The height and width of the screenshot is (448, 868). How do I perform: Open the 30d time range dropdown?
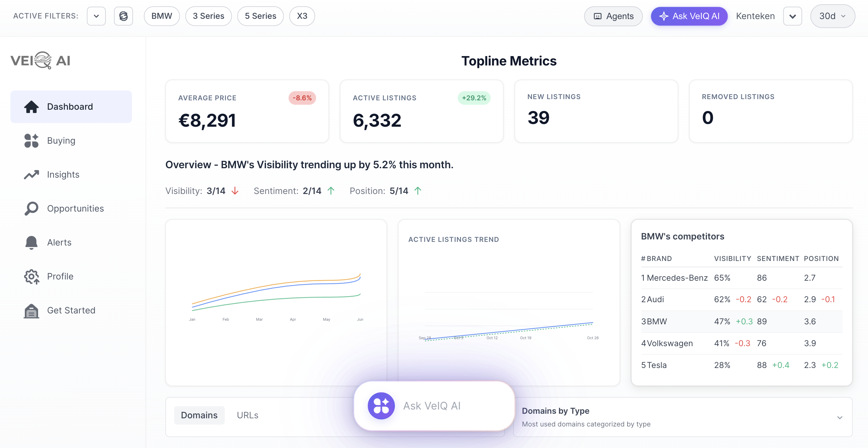point(832,16)
